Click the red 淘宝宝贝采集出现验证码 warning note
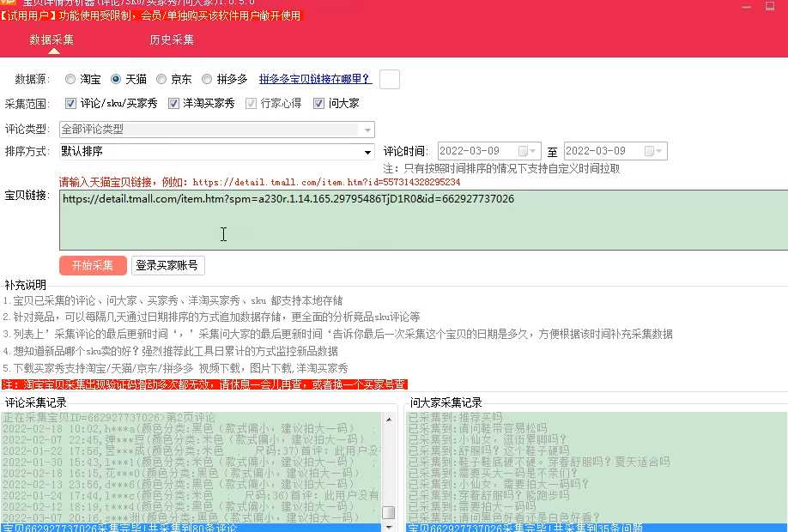Screen dimensions: 788x532 204,384
